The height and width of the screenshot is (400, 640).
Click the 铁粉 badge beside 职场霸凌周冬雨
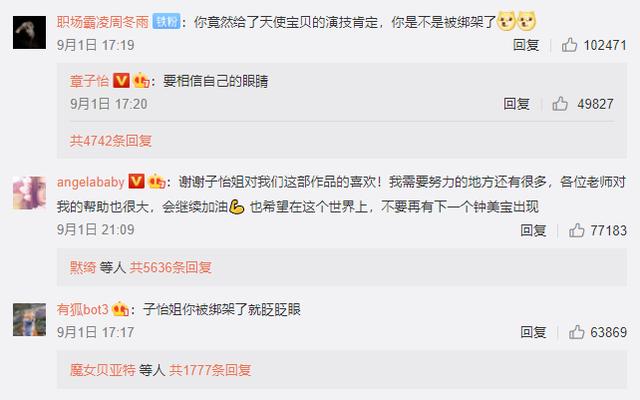[x=166, y=21]
